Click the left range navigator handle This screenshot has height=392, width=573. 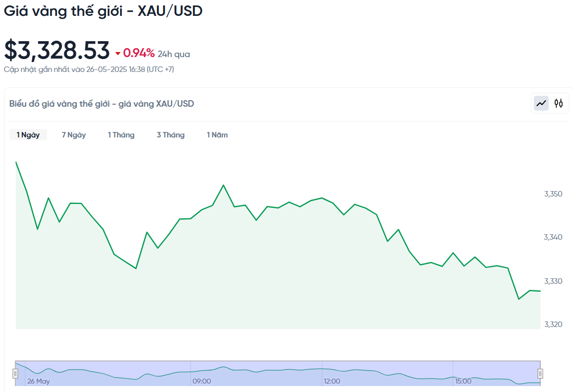pos(15,373)
